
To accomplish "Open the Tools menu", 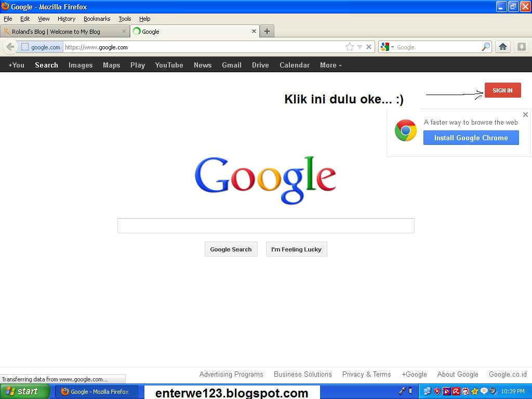I will coord(125,19).
